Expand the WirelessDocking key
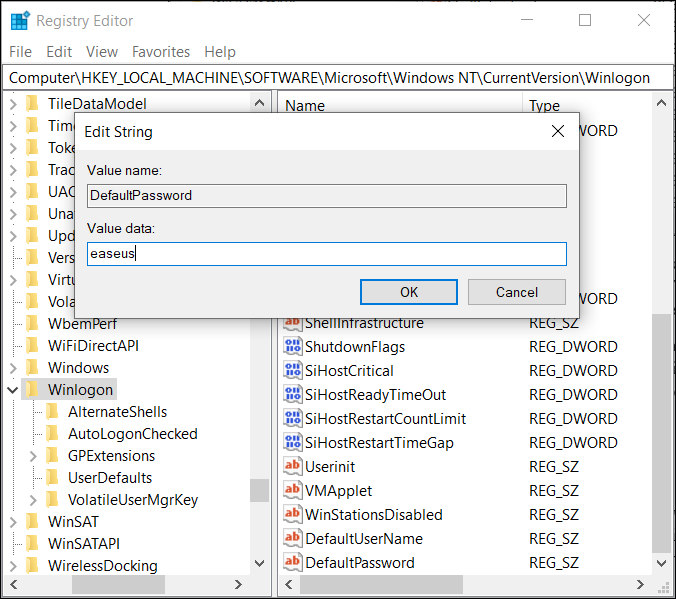 click(13, 566)
